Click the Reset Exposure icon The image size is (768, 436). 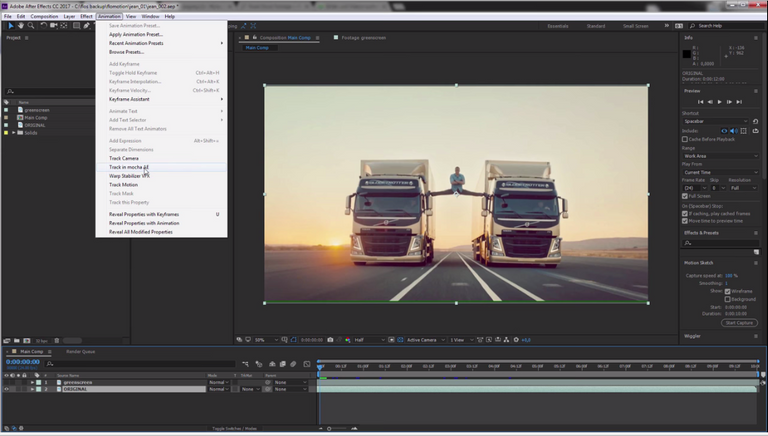coord(516,339)
